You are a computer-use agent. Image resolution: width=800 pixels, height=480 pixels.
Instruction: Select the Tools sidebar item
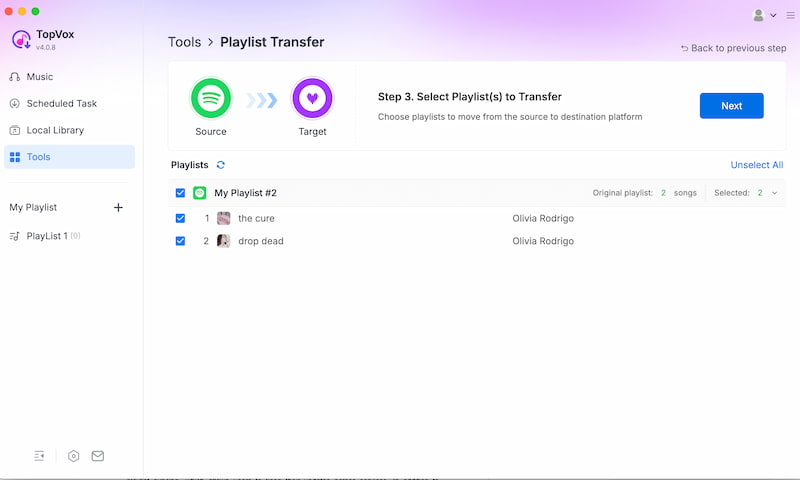(x=69, y=157)
